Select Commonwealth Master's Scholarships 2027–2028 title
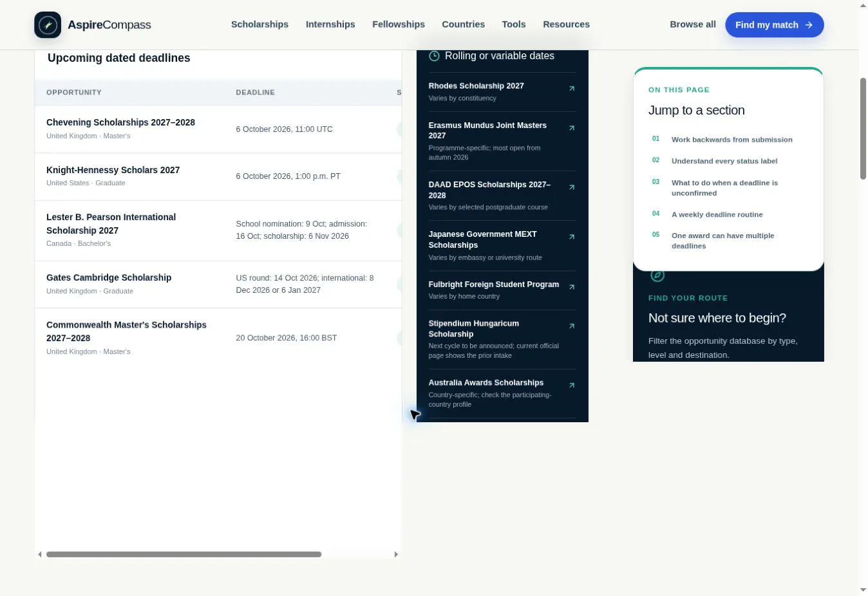The image size is (868, 596). 126,331
